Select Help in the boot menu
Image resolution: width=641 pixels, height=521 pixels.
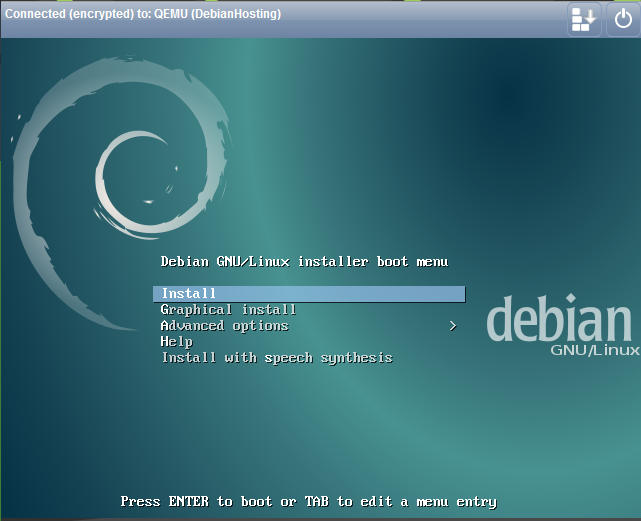pos(177,342)
